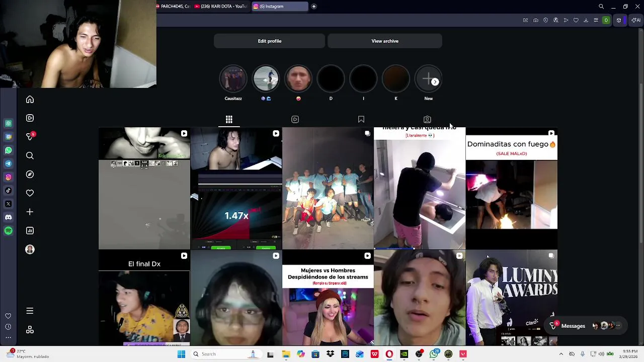Switch to the Reels tab on profile
Image resolution: width=644 pixels, height=362 pixels.
(295, 120)
